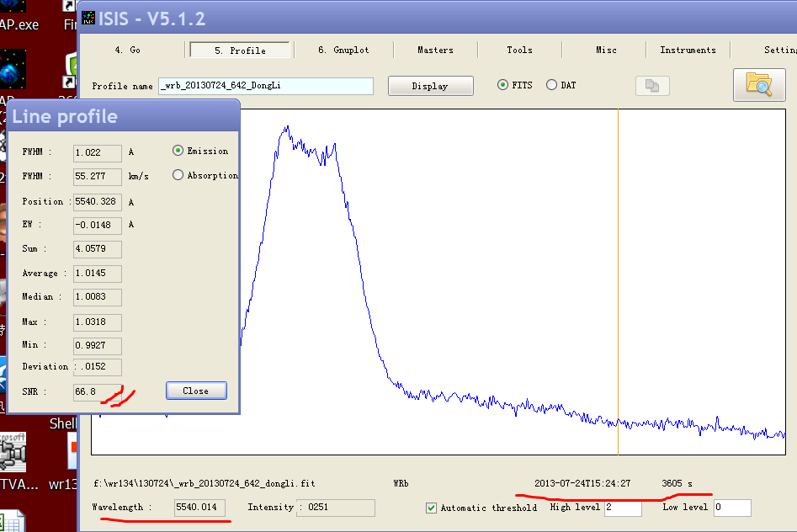The width and height of the screenshot is (797, 532).
Task: Click the folder search icon button
Action: click(759, 85)
